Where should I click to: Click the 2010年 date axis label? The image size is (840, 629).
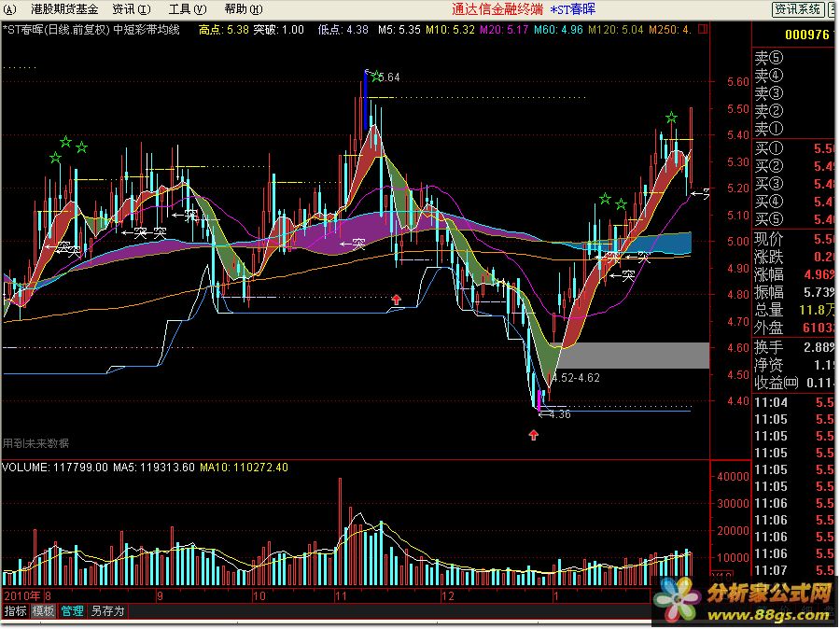pos(22,595)
